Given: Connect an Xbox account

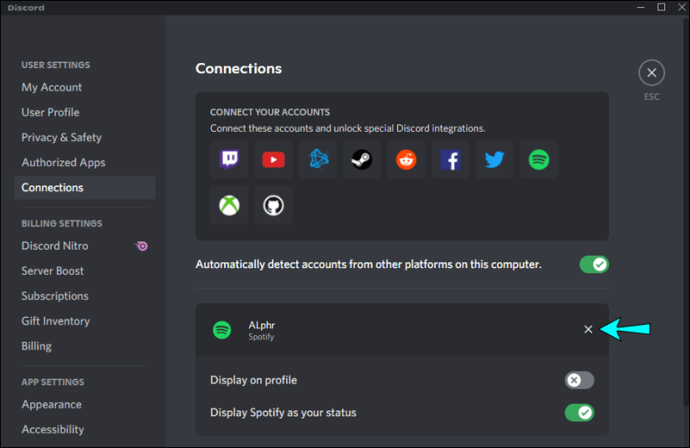Looking at the screenshot, I should click(x=229, y=205).
